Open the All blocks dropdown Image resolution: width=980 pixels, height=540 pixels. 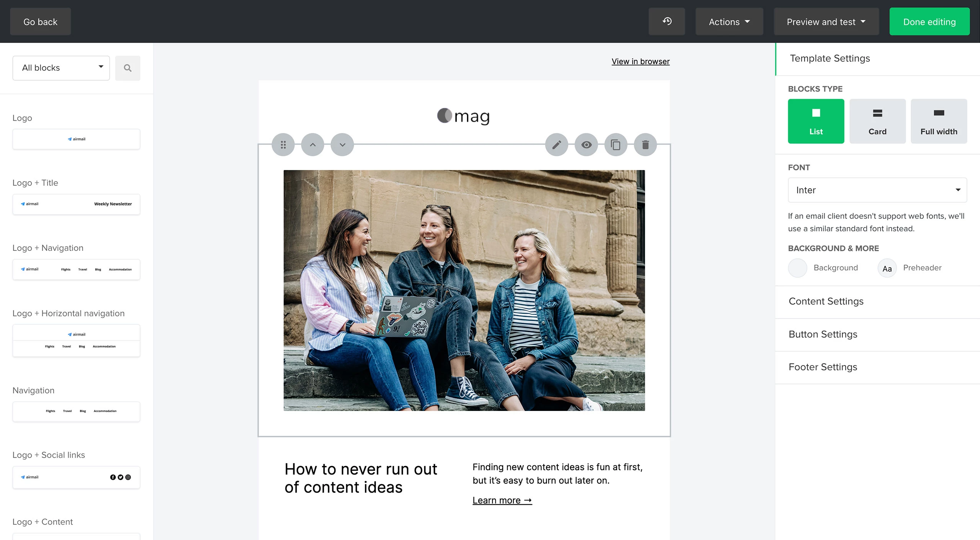61,68
